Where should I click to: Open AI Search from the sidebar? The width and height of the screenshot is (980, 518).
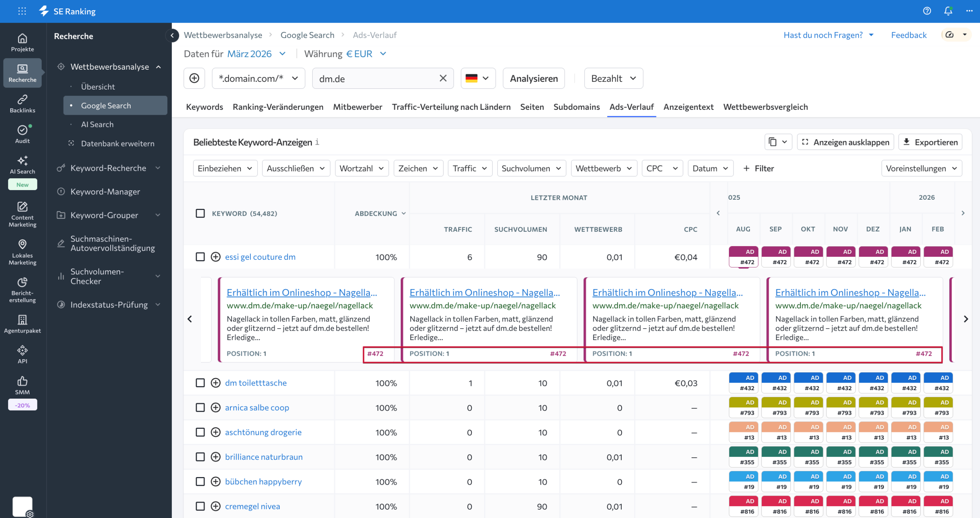click(x=22, y=165)
